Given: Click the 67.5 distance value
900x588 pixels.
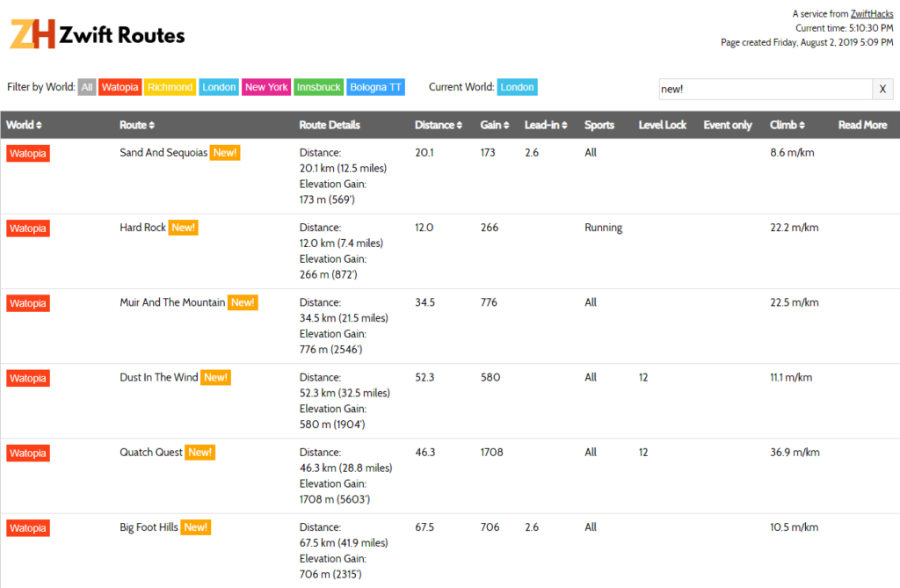Looking at the screenshot, I should pyautogui.click(x=425, y=527).
